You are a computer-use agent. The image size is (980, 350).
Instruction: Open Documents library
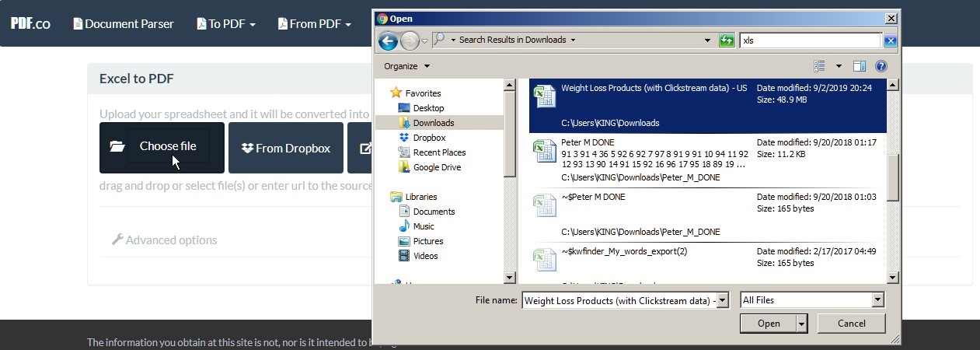[x=434, y=212]
